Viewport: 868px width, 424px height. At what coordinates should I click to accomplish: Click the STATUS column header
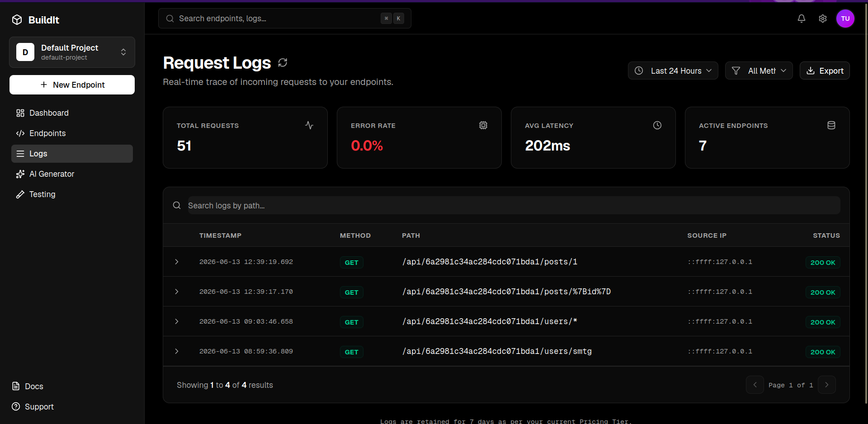[x=826, y=236]
